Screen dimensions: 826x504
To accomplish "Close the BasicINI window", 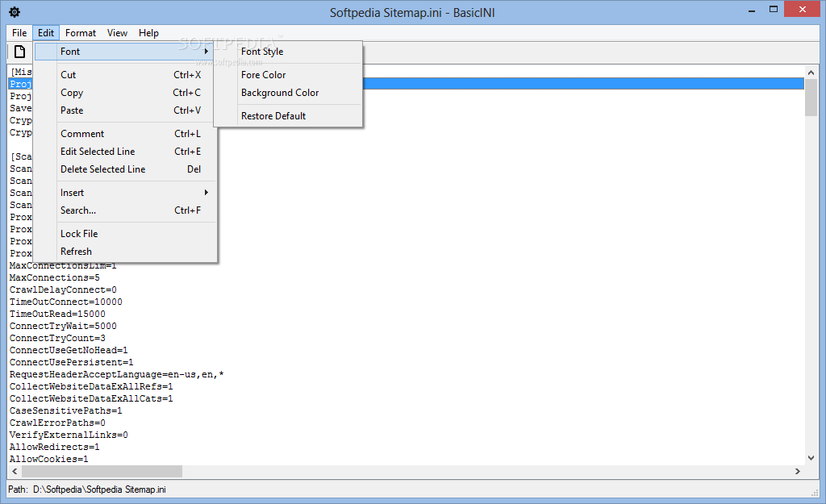I will point(803,10).
